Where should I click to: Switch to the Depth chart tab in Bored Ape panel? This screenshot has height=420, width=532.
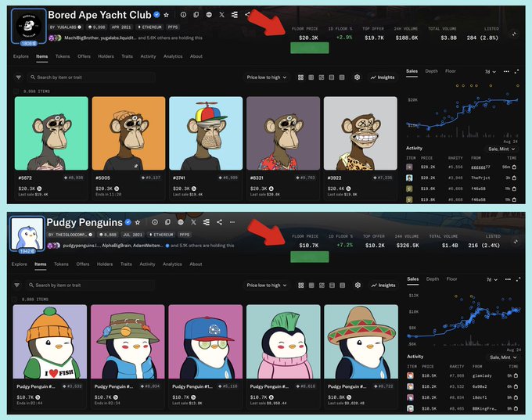(432, 71)
